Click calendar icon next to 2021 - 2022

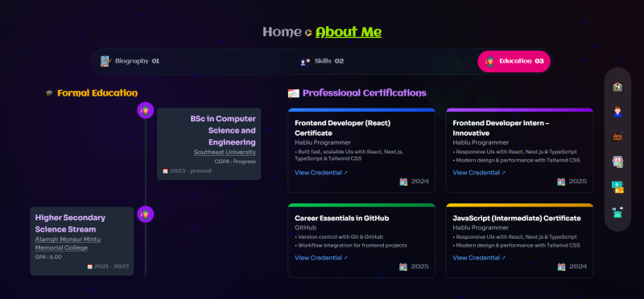click(x=90, y=267)
